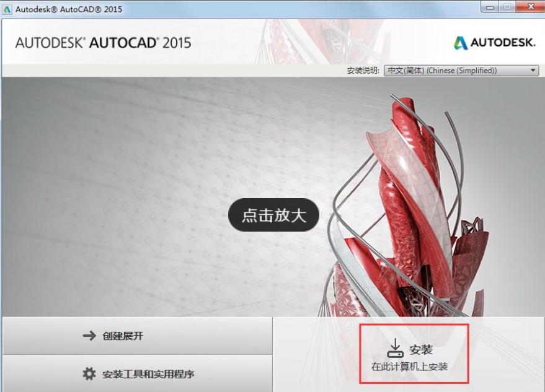Click the 安装工具和实用程序 button
The height and width of the screenshot is (392, 545).
pyautogui.click(x=137, y=373)
